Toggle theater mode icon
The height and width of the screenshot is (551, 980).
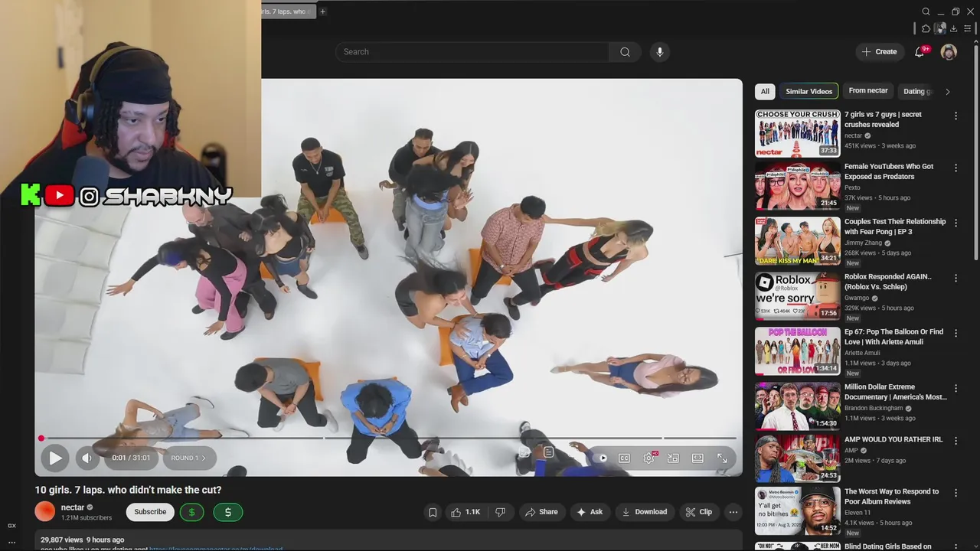[697, 458]
